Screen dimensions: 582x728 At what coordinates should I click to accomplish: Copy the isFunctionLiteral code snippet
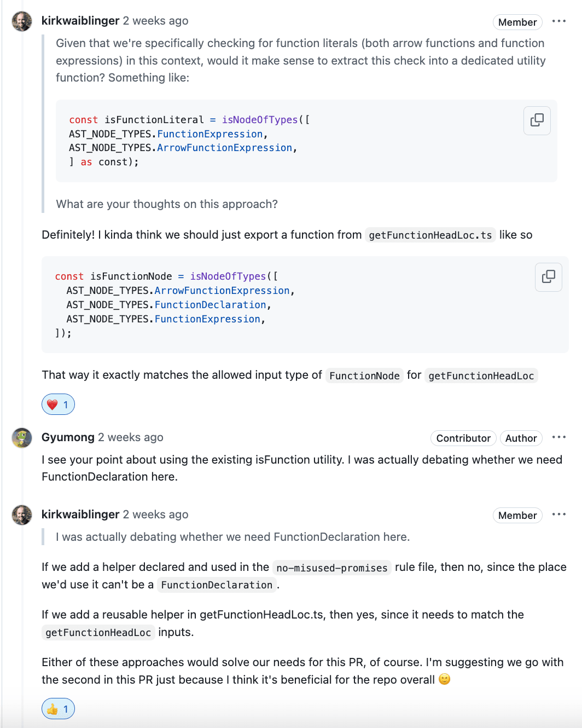537,120
